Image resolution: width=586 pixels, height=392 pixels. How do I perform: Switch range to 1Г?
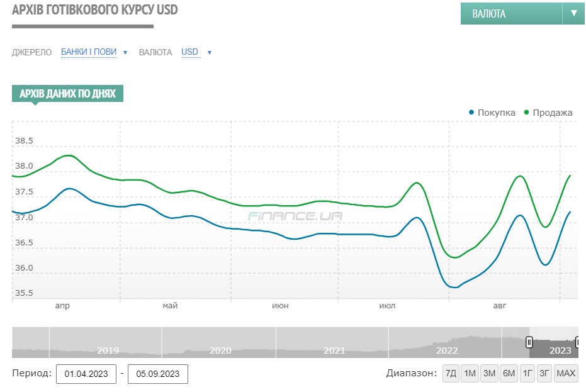click(527, 374)
